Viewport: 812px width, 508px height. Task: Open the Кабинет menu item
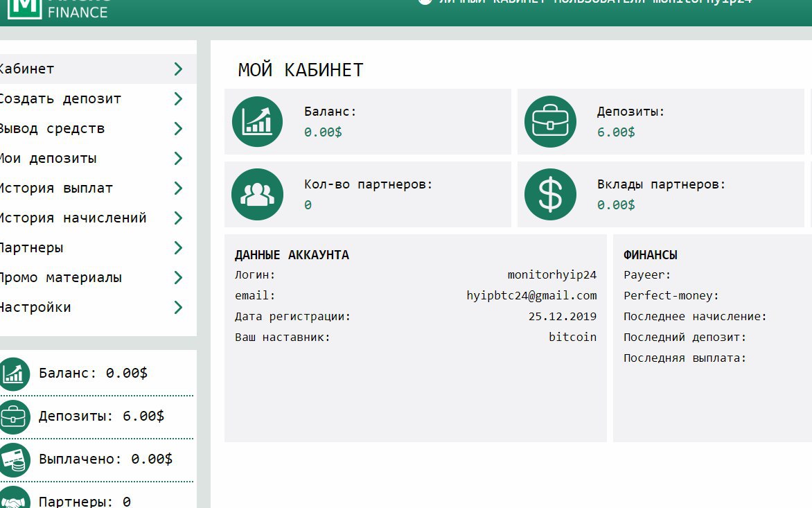coord(98,69)
